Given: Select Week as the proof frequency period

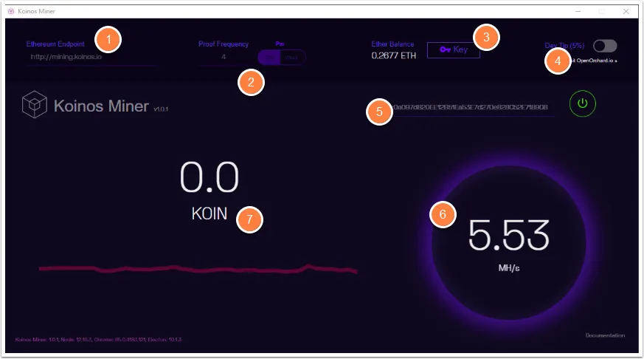Looking at the screenshot, I should point(292,57).
